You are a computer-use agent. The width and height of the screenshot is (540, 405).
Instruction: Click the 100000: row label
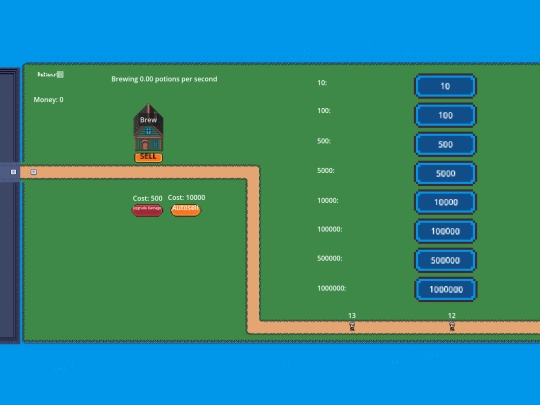(330, 229)
